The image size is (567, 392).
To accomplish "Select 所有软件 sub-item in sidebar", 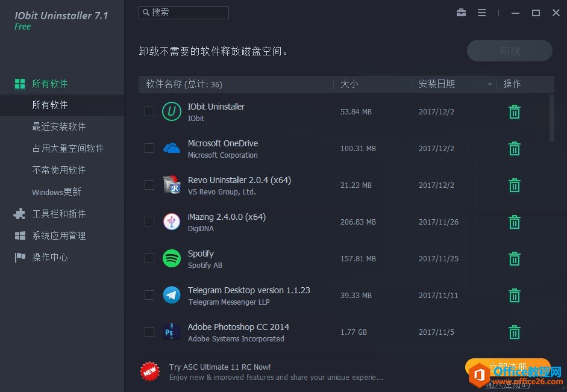I will [62, 105].
